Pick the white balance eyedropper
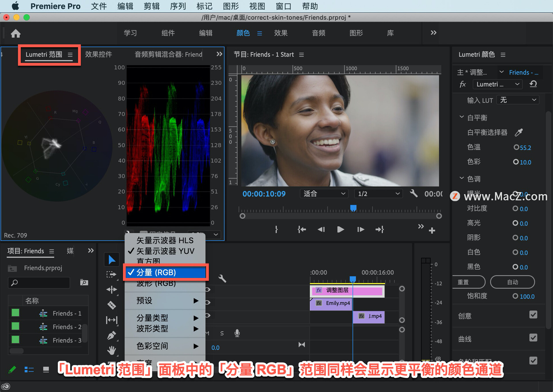553x392 pixels. (x=519, y=132)
